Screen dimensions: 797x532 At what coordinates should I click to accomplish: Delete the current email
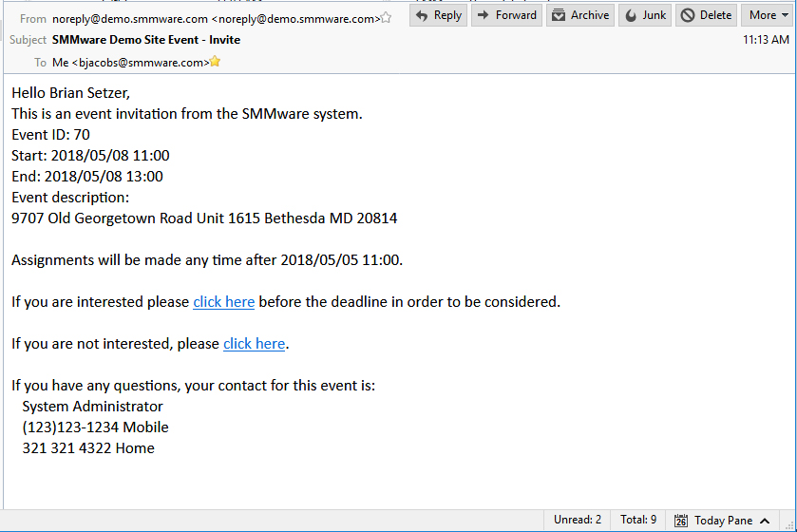pyautogui.click(x=707, y=15)
